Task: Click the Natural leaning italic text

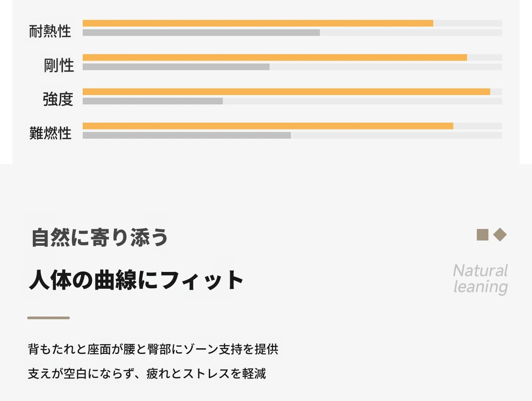Action: (x=480, y=279)
